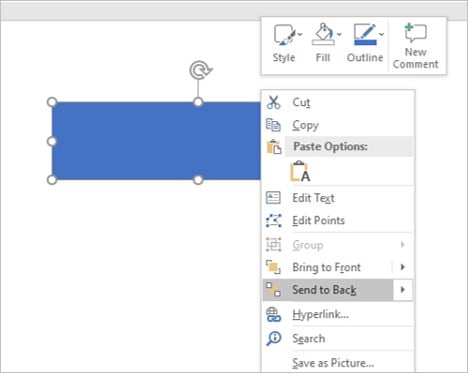Click the Cut scissors icon
The image size is (468, 373).
(x=273, y=102)
